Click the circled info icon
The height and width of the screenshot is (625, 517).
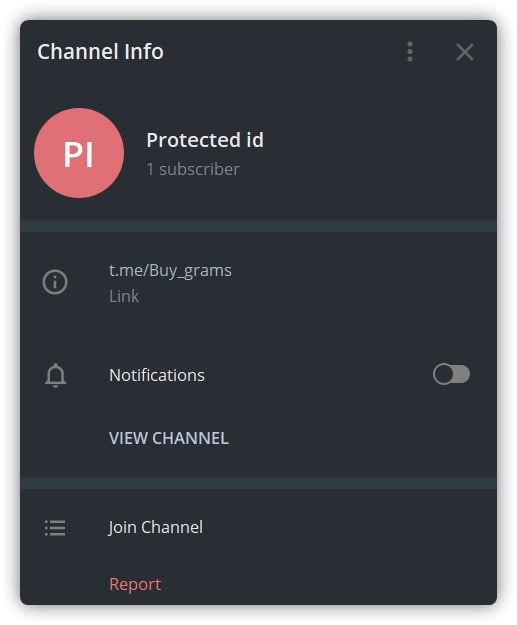click(x=55, y=282)
